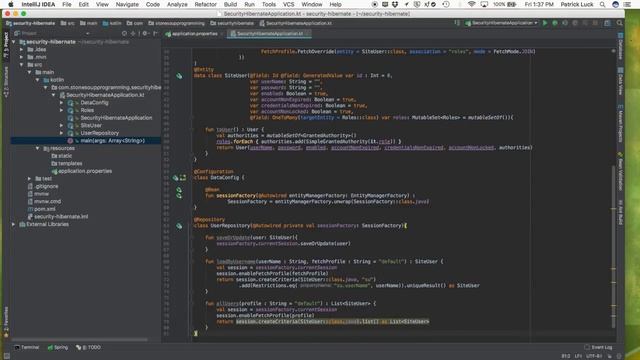This screenshot has width=640, height=360.
Task: Click Wi-Fi icon in macOS menu bar
Action: 471,4
